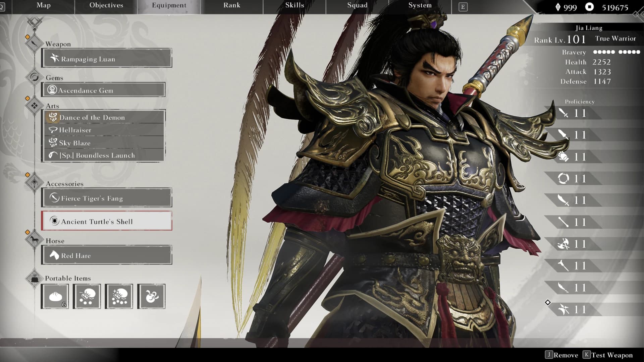Image resolution: width=644 pixels, height=362 pixels.
Task: Open the Skills tab
Action: (294, 5)
